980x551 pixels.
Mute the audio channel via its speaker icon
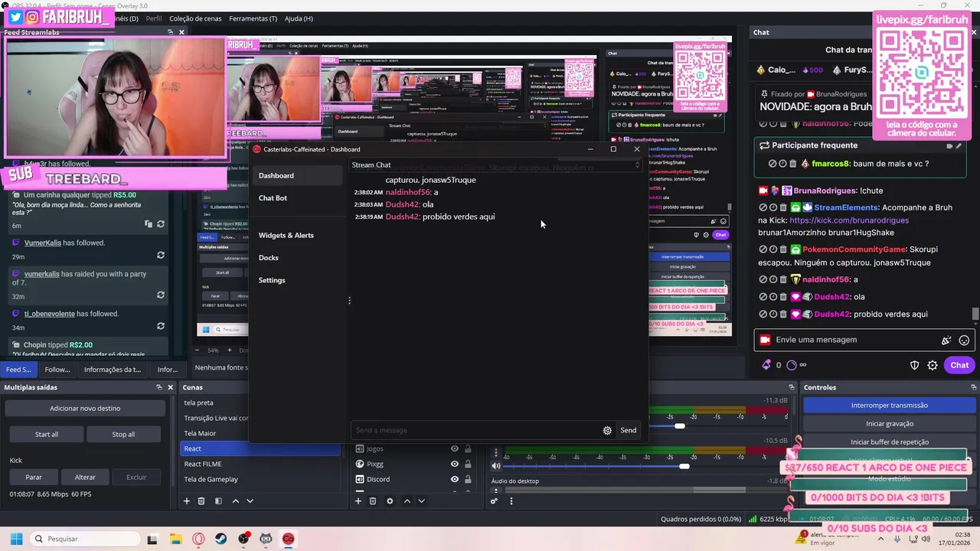[496, 466]
